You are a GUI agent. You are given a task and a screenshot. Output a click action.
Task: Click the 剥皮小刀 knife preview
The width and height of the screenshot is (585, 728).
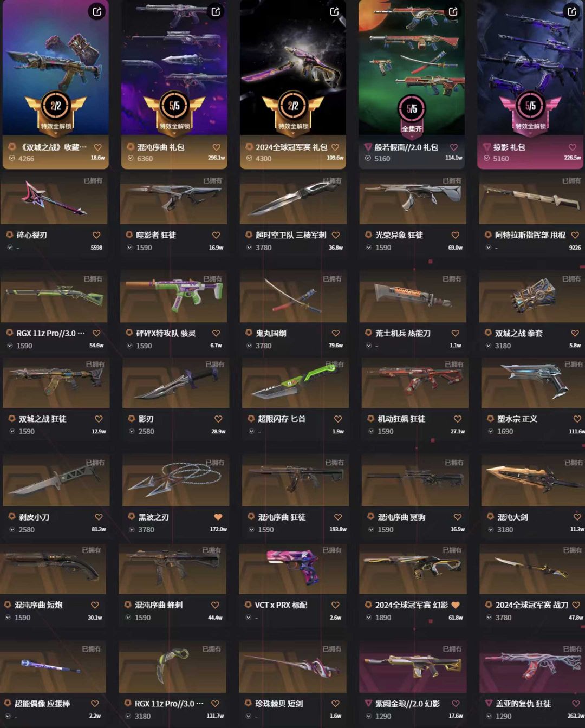pos(56,482)
